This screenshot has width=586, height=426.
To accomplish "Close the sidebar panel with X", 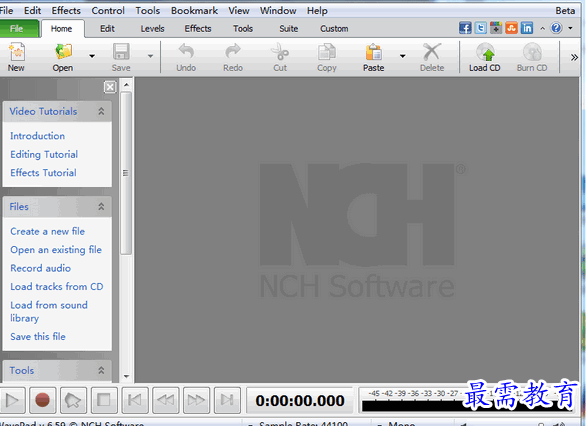I will click(110, 87).
